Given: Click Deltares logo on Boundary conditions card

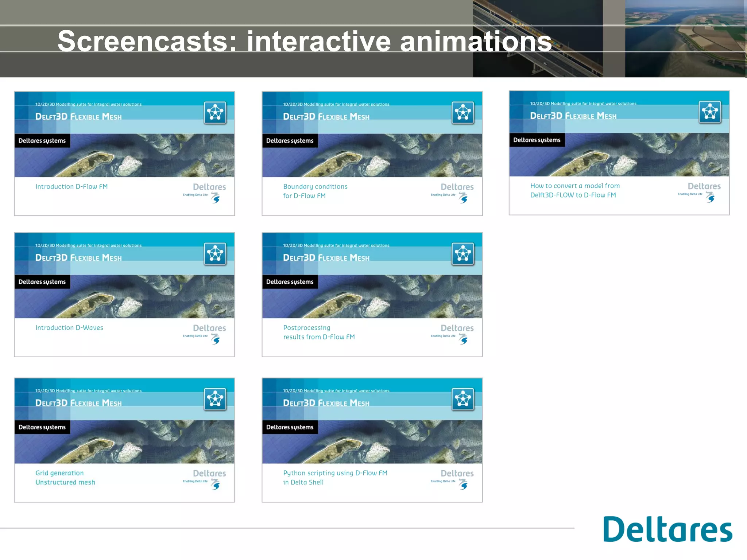Looking at the screenshot, I should coord(452,193).
